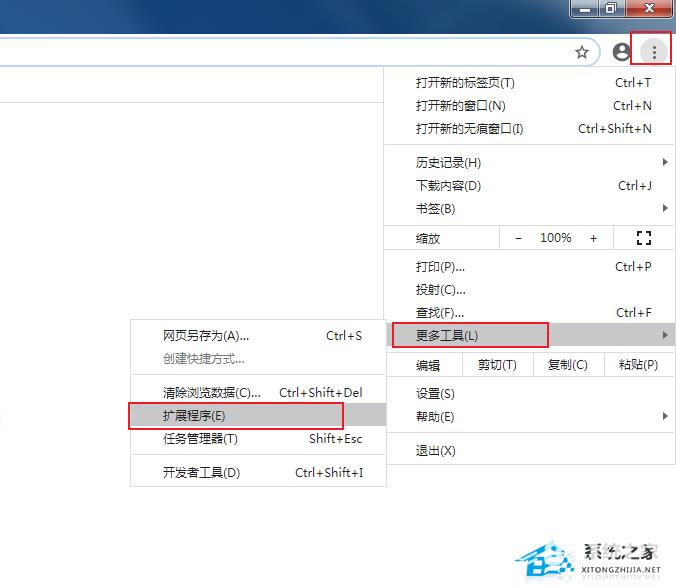Open a new incognito window 打开新的无痕窗口(I)
The image size is (676, 588).
tap(530, 128)
